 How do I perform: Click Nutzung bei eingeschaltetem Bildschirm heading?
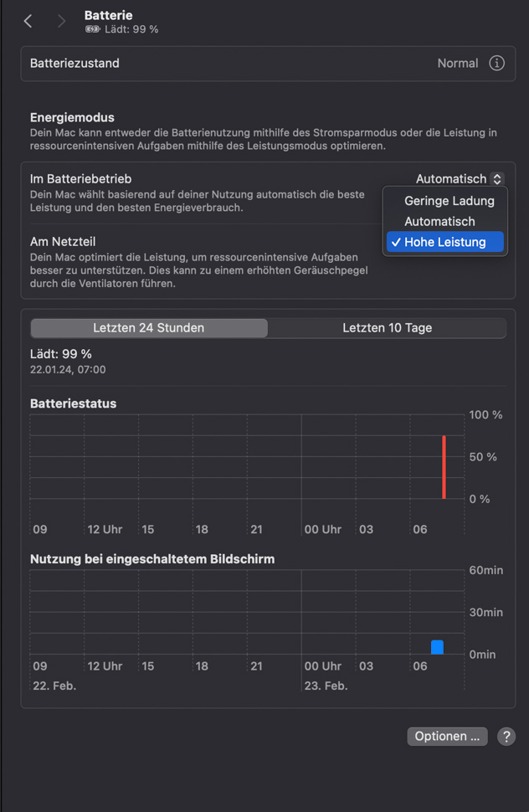tap(152, 559)
